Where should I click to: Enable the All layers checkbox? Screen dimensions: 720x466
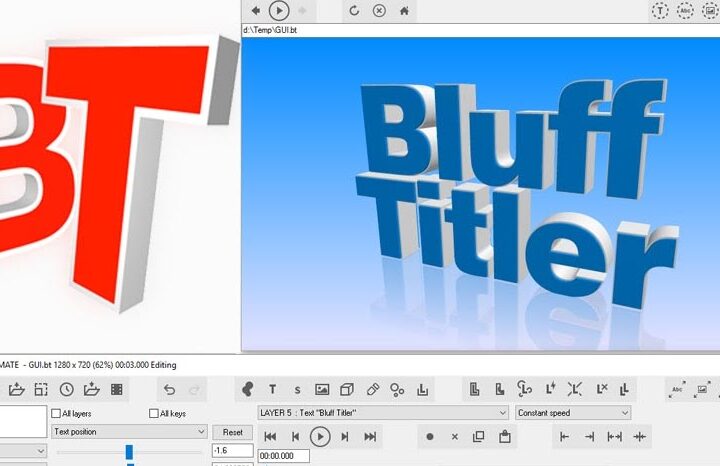(56, 414)
